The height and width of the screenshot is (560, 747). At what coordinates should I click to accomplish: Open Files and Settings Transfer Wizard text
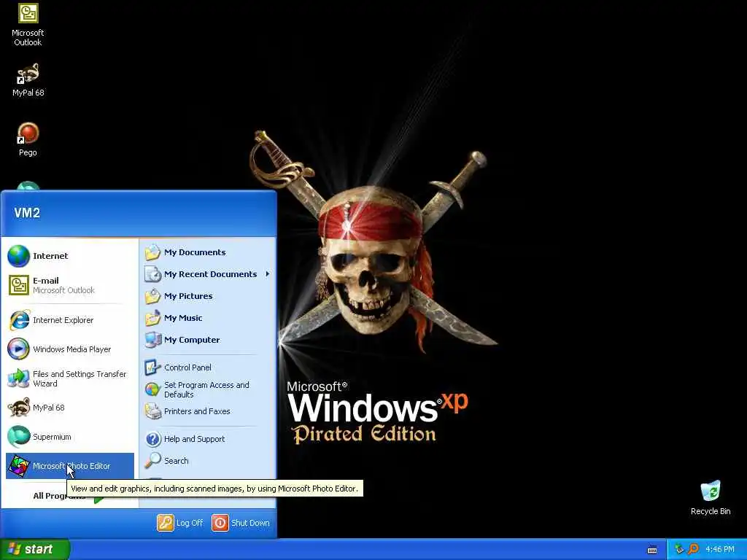point(80,379)
